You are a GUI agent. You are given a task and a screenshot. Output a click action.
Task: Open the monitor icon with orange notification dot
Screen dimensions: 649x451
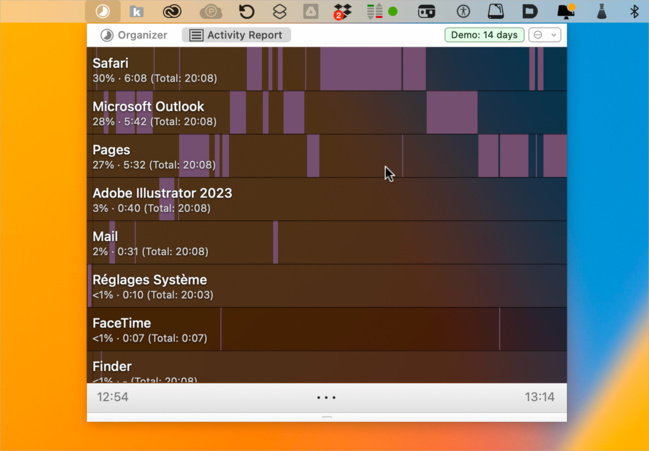566,12
